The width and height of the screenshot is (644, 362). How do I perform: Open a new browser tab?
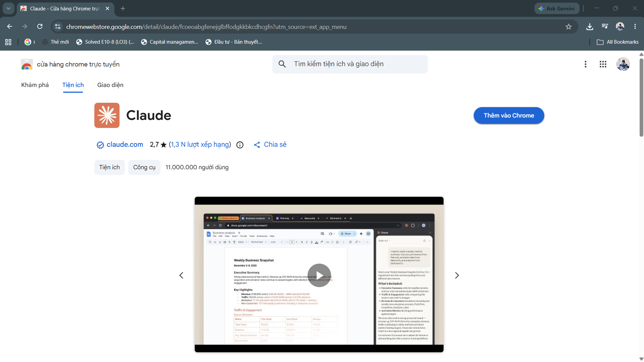(x=123, y=8)
